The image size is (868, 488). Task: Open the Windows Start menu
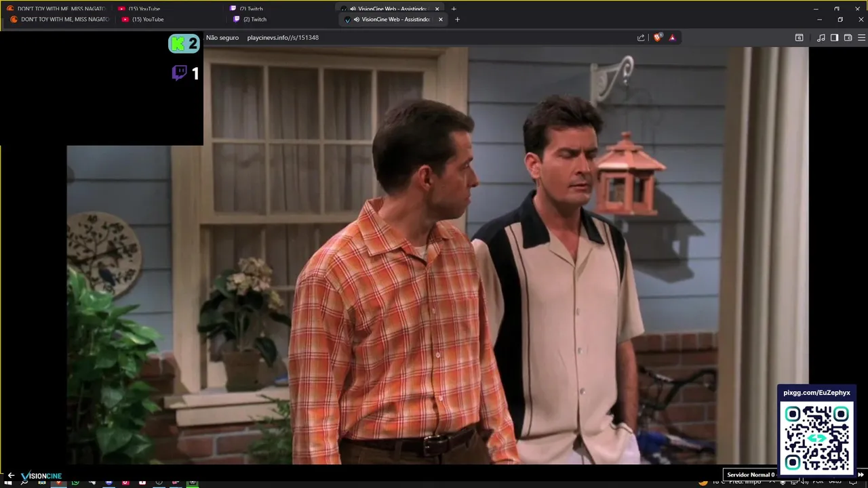[8, 483]
